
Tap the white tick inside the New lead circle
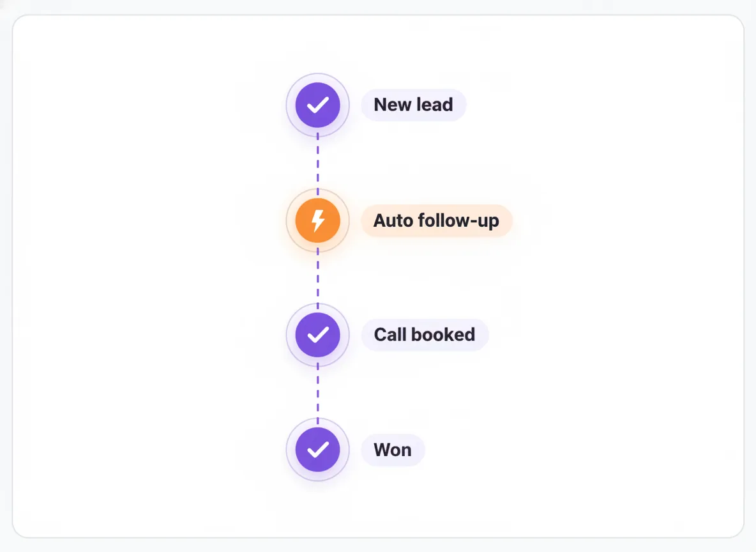pos(318,105)
